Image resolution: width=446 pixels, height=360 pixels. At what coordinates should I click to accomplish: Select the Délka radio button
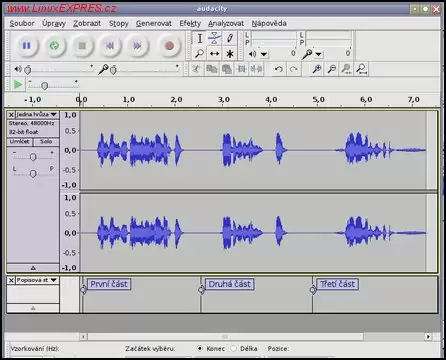[233, 348]
